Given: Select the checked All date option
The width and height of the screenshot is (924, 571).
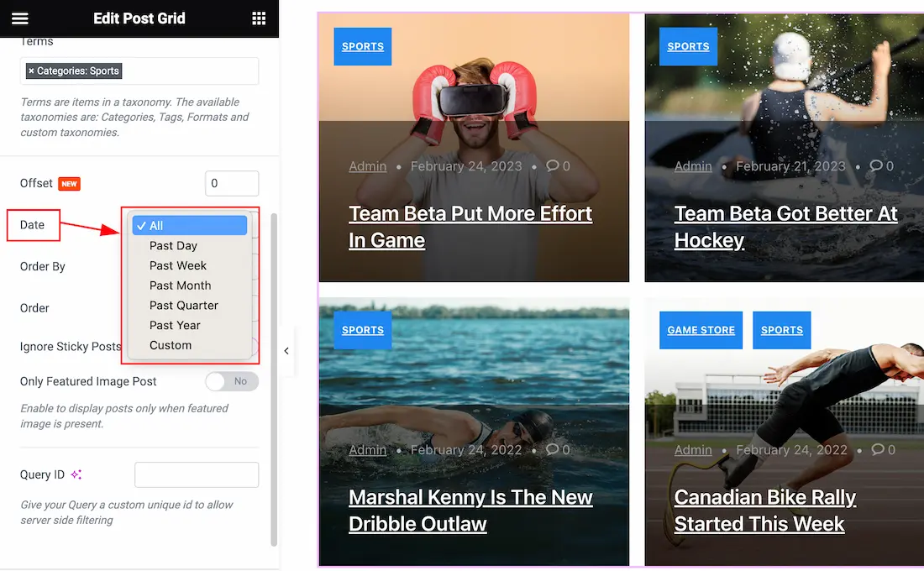Looking at the screenshot, I should [189, 226].
